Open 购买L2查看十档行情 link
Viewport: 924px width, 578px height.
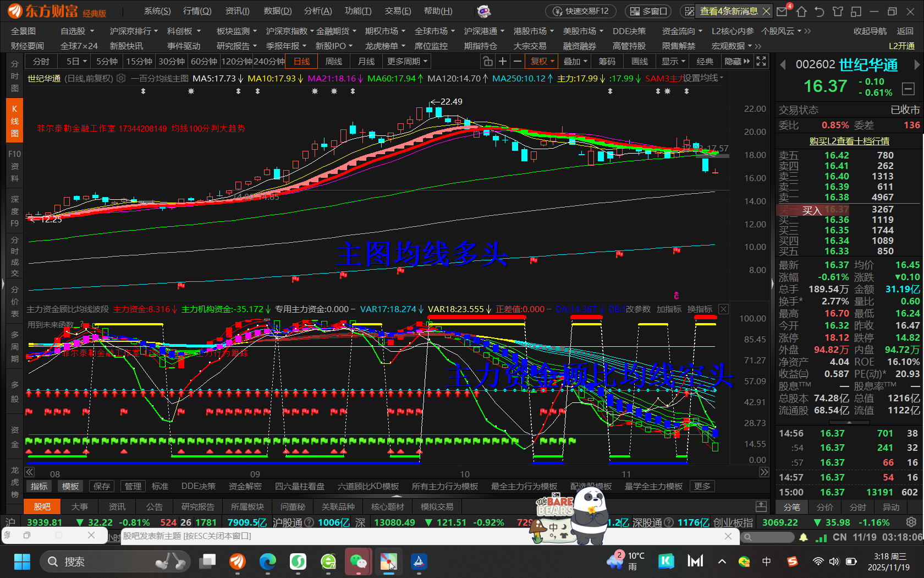click(849, 141)
